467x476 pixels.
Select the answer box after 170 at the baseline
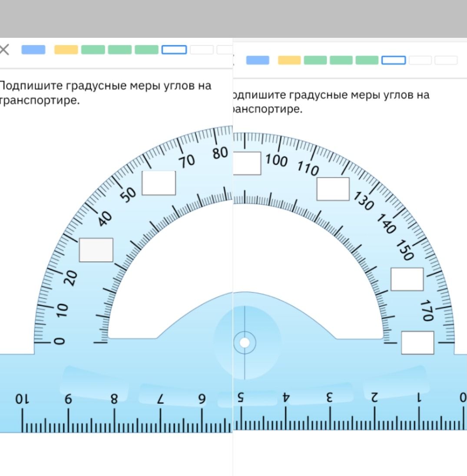click(417, 343)
